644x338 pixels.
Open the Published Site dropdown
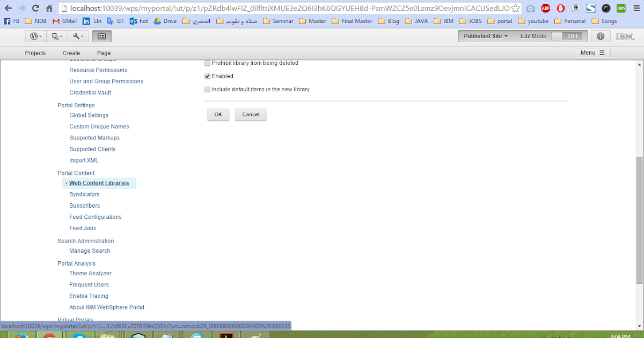(485, 35)
